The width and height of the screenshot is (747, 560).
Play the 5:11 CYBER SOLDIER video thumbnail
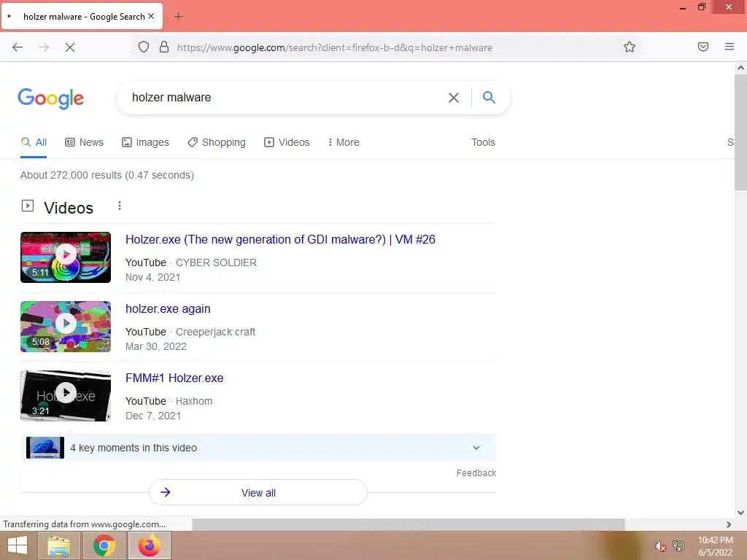click(66, 257)
